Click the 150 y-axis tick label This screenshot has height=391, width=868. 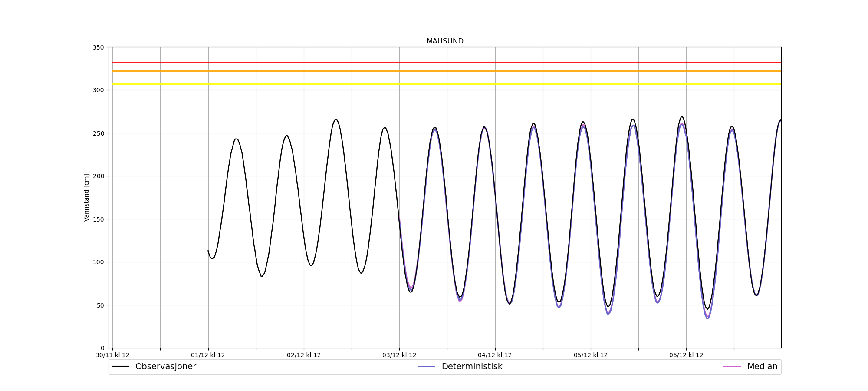99,219
